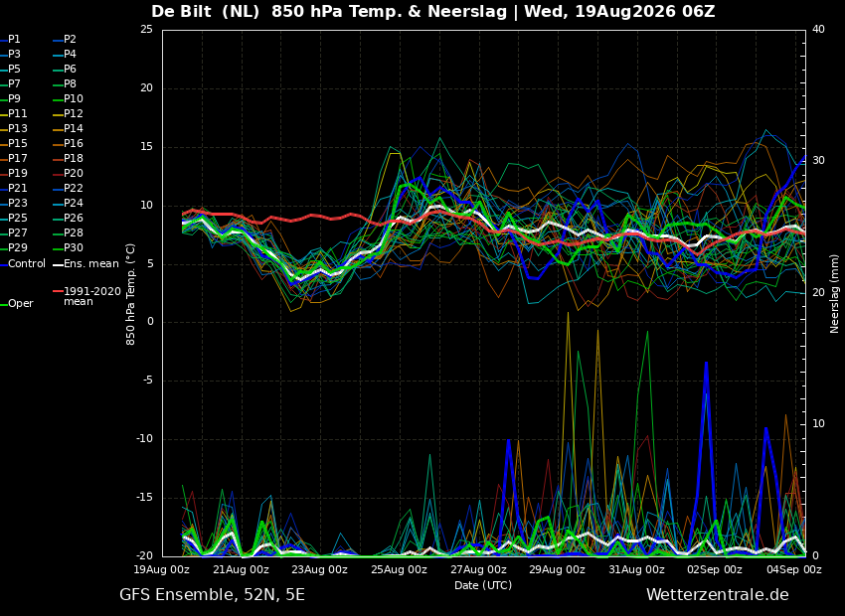Click legend label P13
The width and height of the screenshot is (845, 616).
click(14, 129)
